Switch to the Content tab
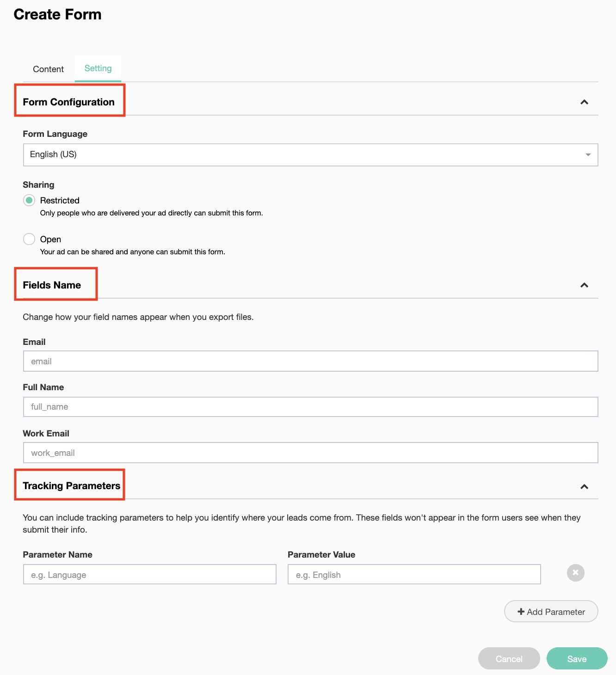 tap(48, 69)
